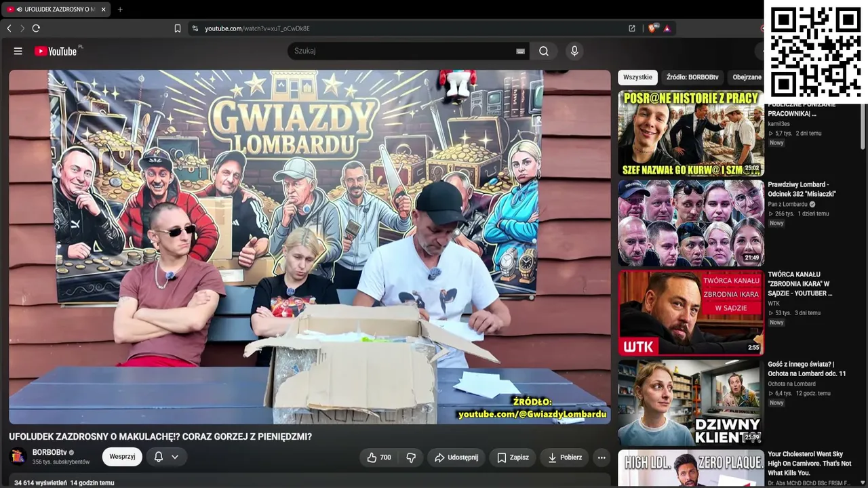The height and width of the screenshot is (488, 868).
Task: View site information next to the URL
Action: (195, 28)
